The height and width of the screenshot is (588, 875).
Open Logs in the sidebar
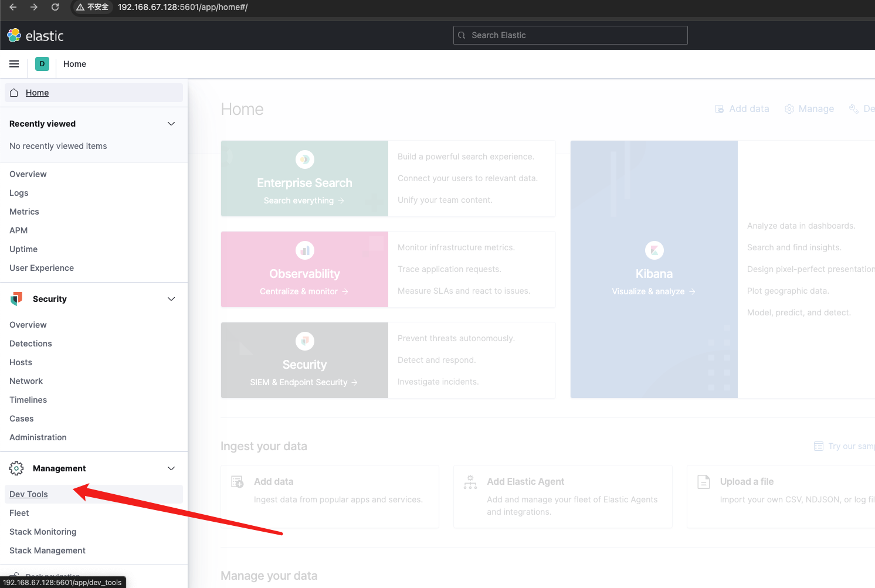point(19,193)
